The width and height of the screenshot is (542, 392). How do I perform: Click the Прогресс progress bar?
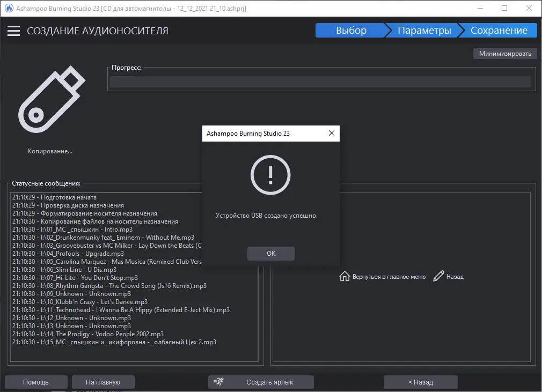(320, 82)
